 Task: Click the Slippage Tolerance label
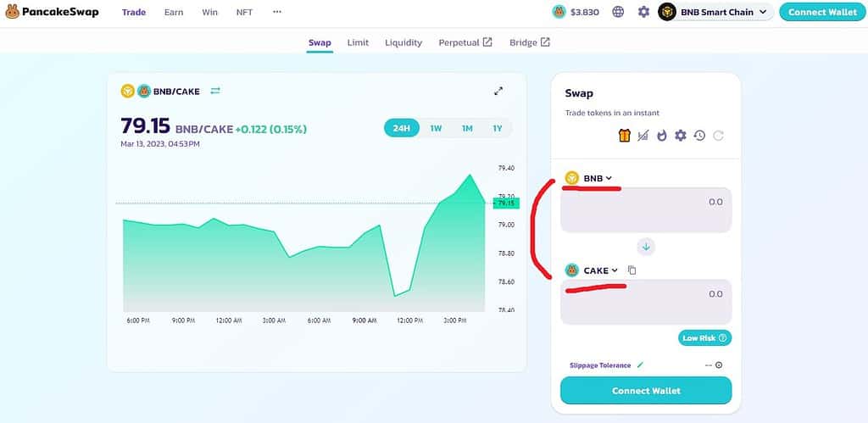click(600, 365)
